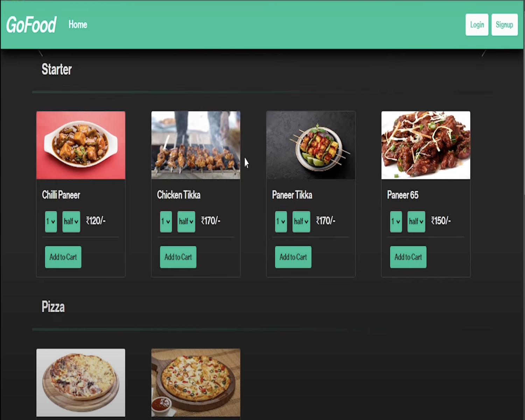Add Paneer Tikka to cart
Screen dimensions: 525x420
[293, 257]
